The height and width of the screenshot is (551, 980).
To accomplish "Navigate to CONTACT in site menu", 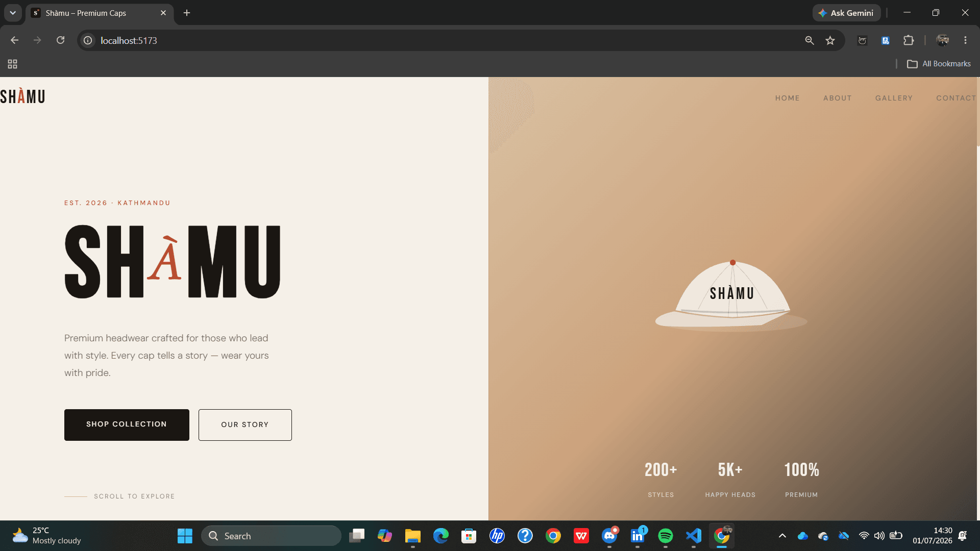I will 955,98.
